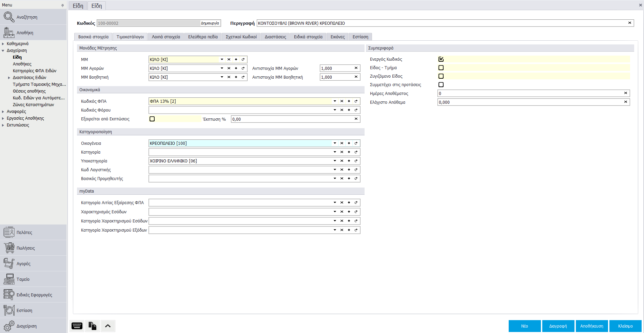Expand the Αναφορές tree node
Screen dimensions: 644x333
click(x=3, y=112)
